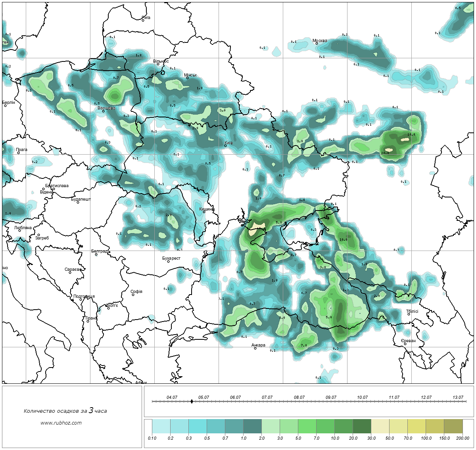Click the Мінськ city marker
The height and width of the screenshot is (450, 476).
pos(187,78)
